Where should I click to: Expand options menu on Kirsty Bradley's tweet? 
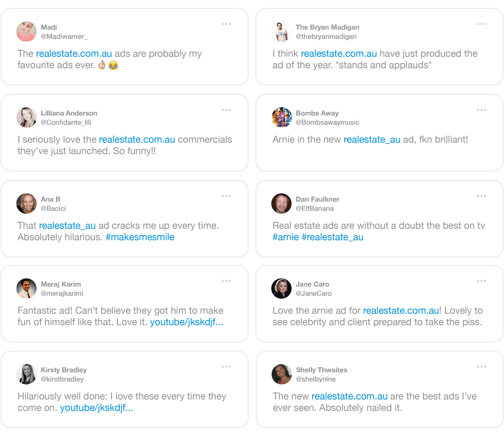[226, 367]
